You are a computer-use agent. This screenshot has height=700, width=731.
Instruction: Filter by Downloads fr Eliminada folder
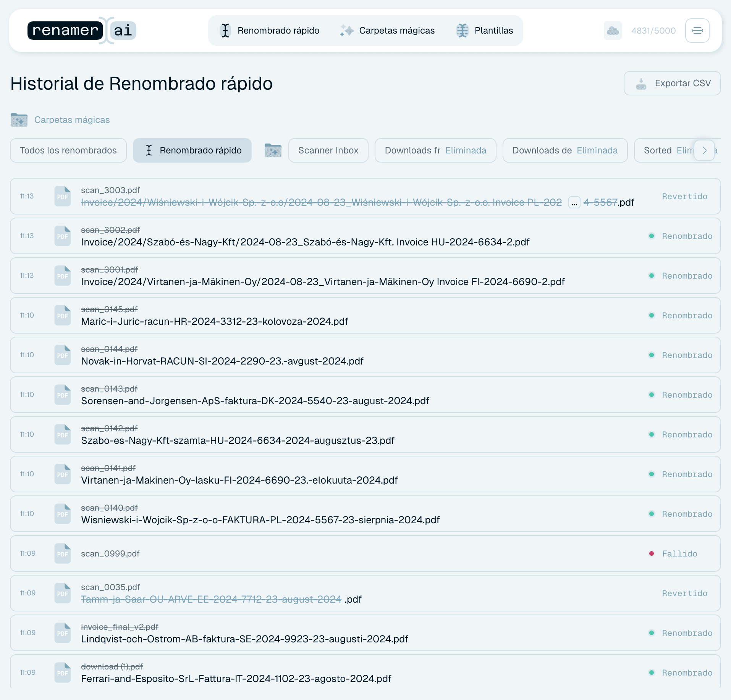(435, 150)
